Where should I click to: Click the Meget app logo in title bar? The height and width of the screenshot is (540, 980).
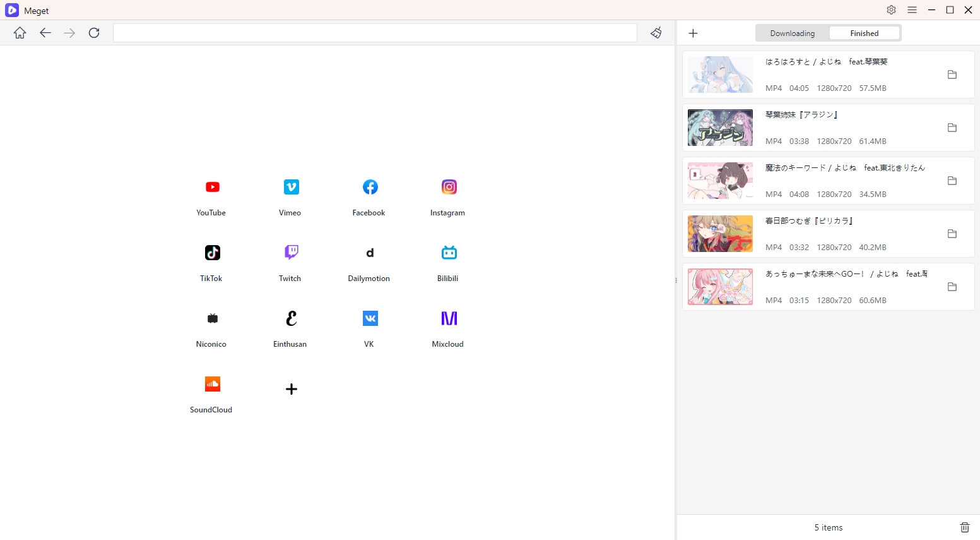[x=12, y=10]
